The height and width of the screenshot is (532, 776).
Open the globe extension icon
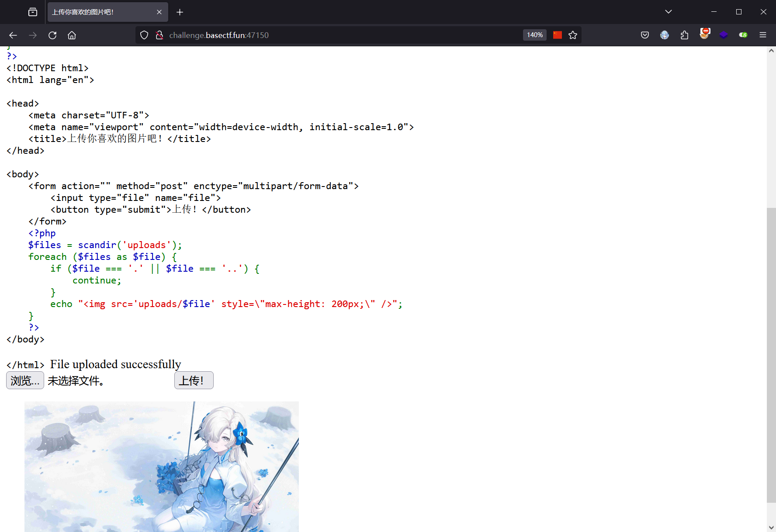pos(665,35)
